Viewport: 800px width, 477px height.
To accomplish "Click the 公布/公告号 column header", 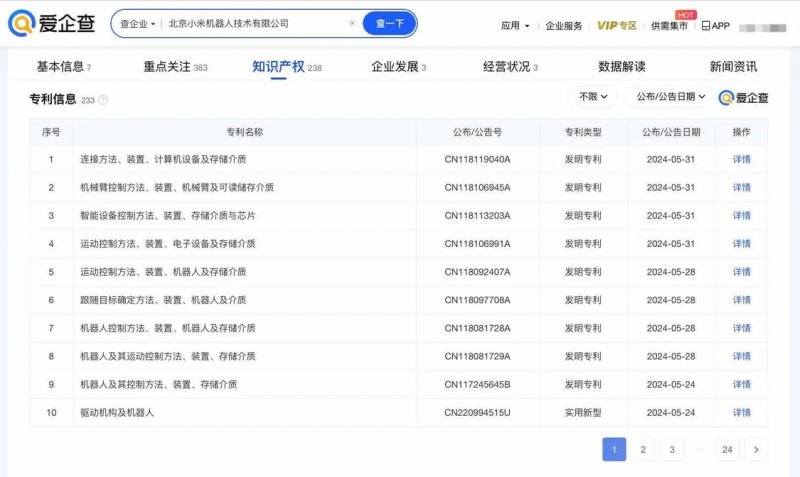I will tap(477, 132).
